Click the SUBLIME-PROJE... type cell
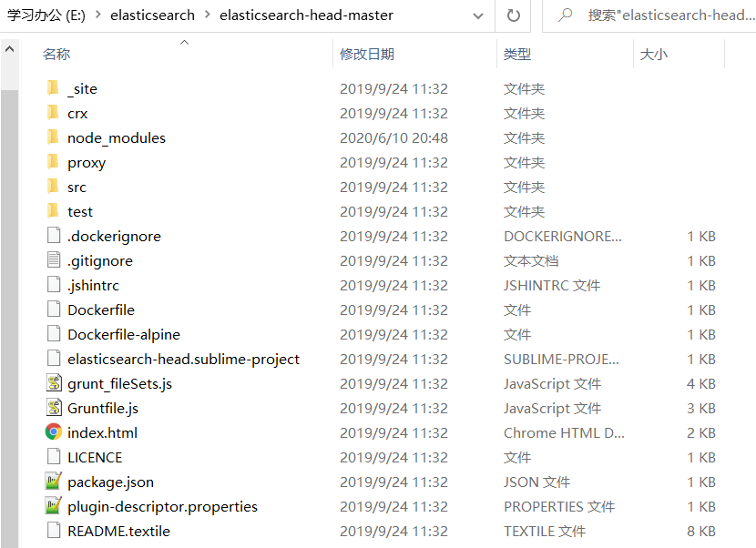This screenshot has height=548, width=756. coord(562,359)
